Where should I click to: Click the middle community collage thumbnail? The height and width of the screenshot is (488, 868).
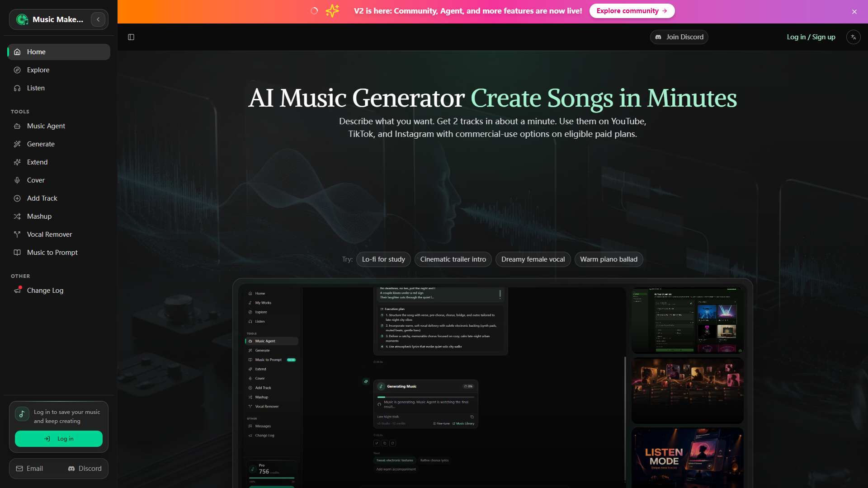click(x=688, y=390)
